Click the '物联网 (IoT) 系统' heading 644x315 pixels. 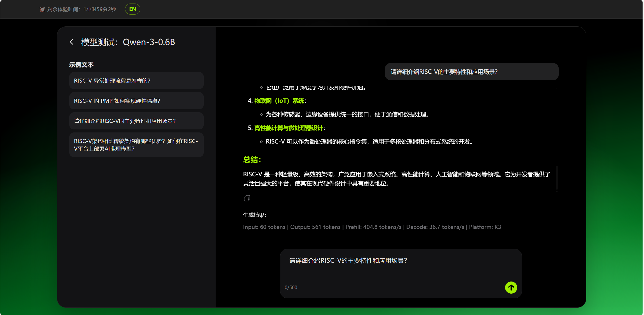pos(279,101)
